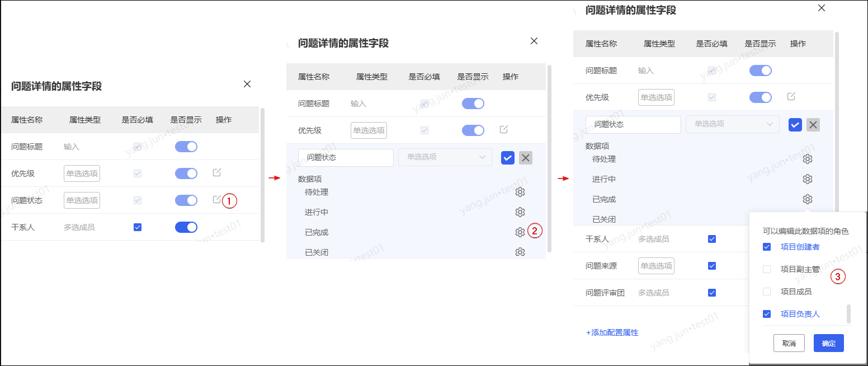Open 已完成 gear settings in the middle dialog
Screen dimensions: 868x366
520,232
